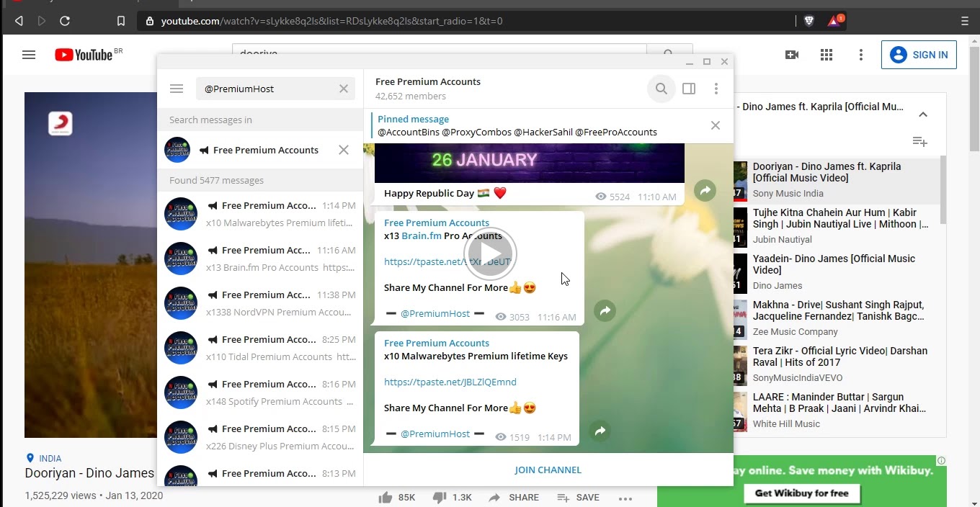This screenshot has height=507, width=980.
Task: Open the YouTube settings three-dot menu
Action: pos(861,55)
